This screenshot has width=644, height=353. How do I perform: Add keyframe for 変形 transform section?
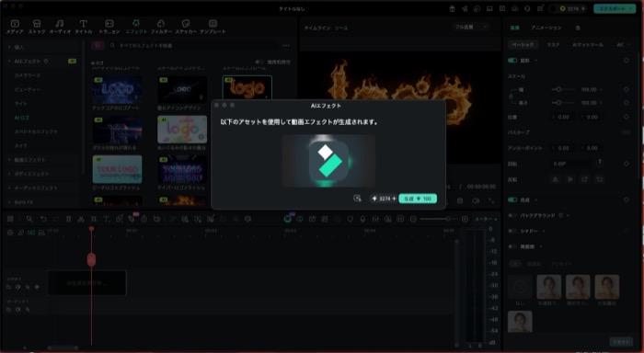[x=626, y=61]
